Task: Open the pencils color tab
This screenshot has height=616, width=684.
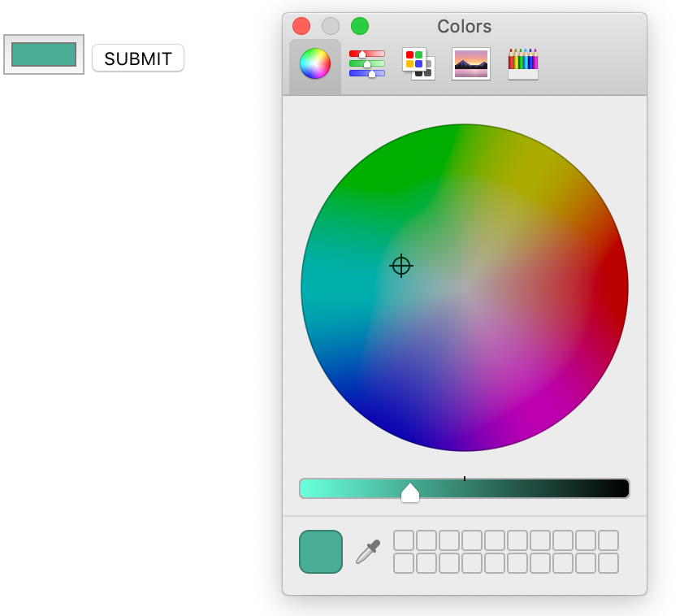Action: tap(523, 63)
